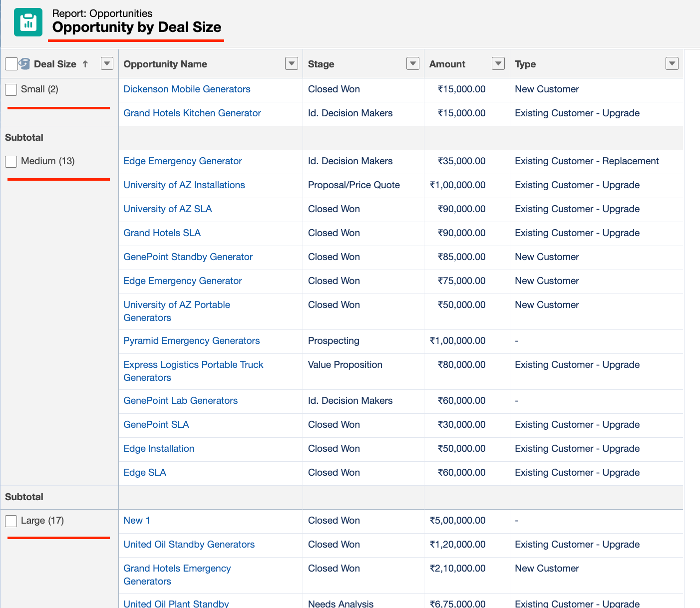
Task: Open the Deal Size column dropdown
Action: pos(107,63)
